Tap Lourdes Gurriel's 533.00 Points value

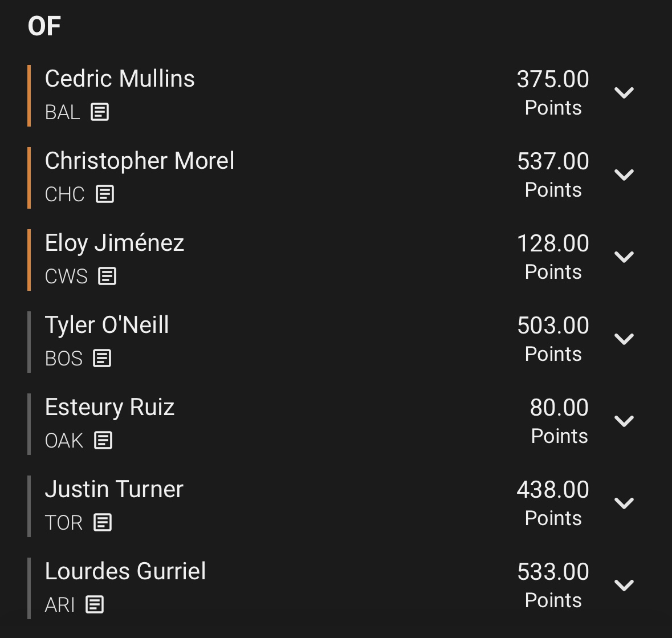click(x=553, y=586)
